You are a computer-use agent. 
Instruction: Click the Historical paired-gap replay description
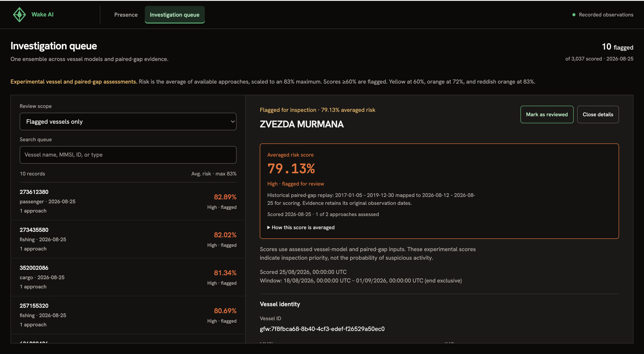pyautogui.click(x=371, y=199)
